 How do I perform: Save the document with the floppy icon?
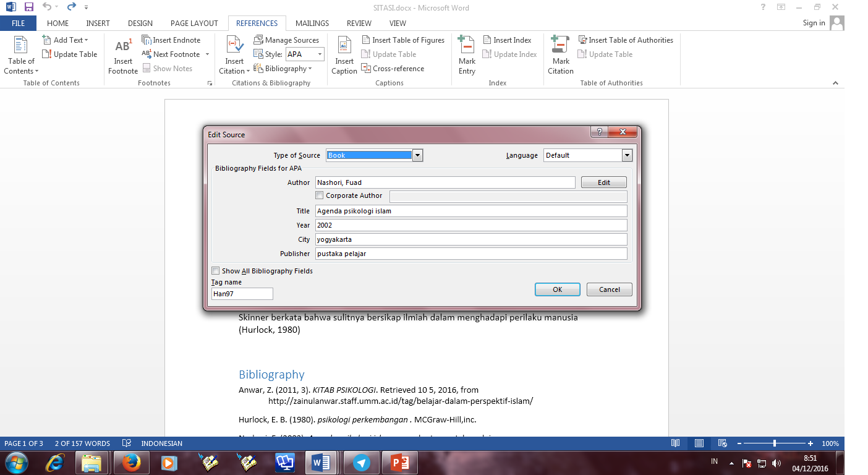pos(28,7)
